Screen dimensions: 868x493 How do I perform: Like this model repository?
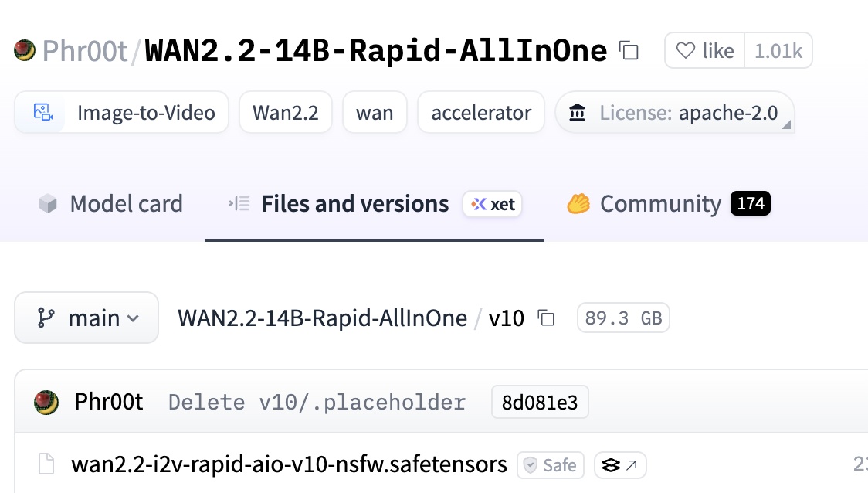tap(705, 50)
